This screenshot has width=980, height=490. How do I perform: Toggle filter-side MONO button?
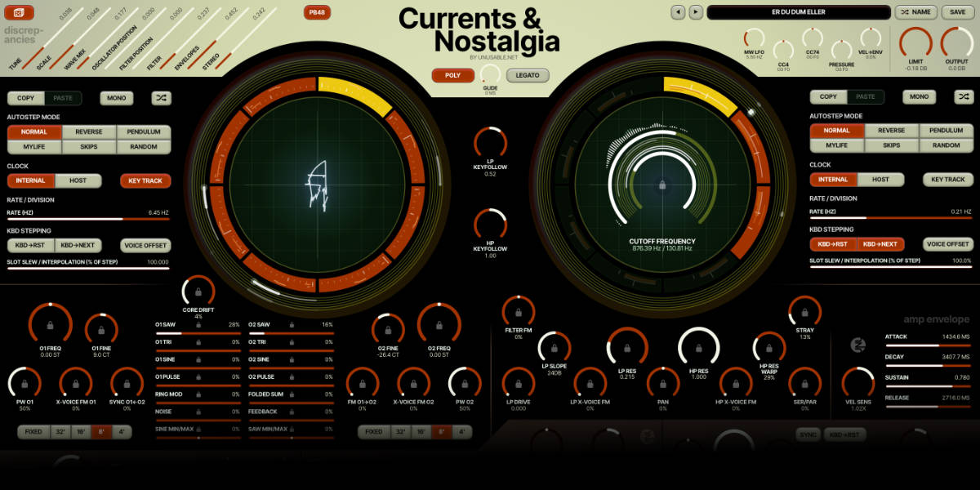click(919, 96)
